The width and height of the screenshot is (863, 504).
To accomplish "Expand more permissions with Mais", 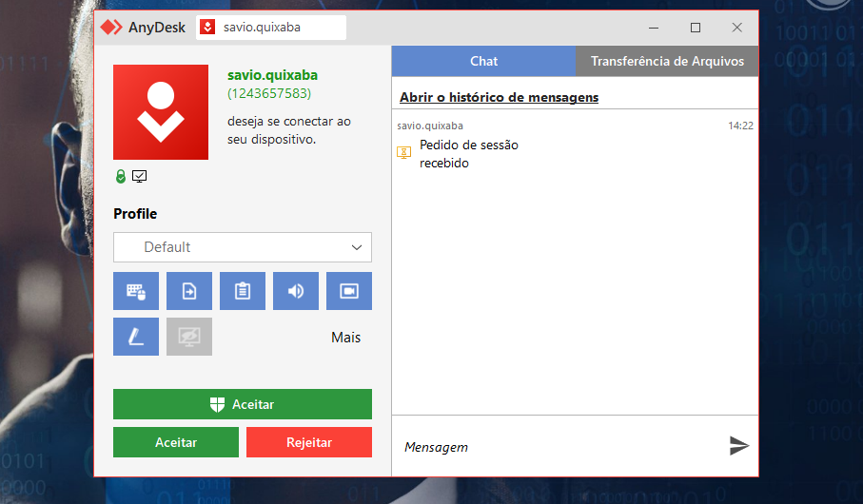I will point(345,338).
